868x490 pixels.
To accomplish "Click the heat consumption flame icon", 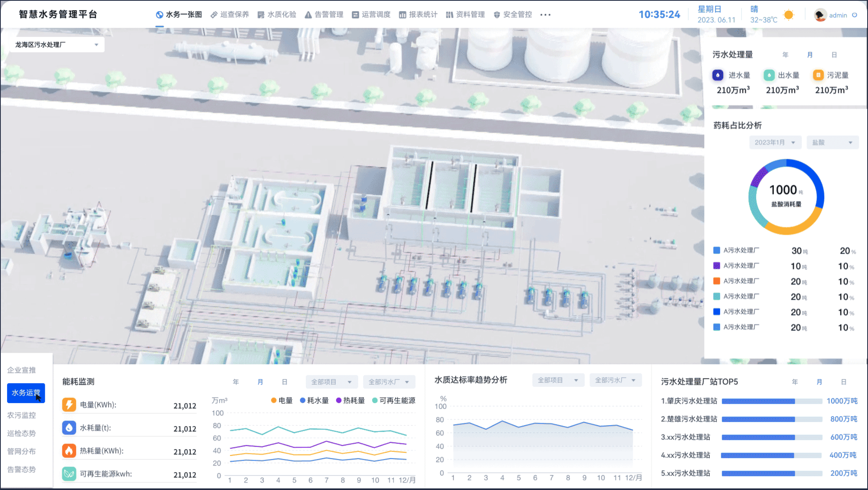I will coord(69,451).
